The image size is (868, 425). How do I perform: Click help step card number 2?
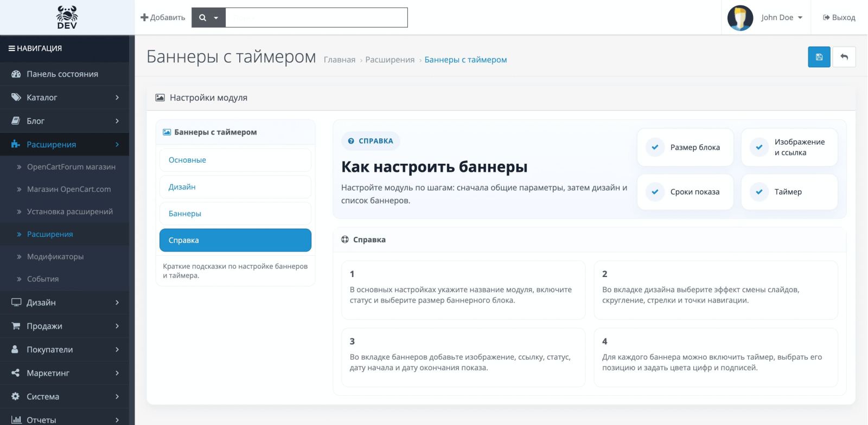click(716, 290)
